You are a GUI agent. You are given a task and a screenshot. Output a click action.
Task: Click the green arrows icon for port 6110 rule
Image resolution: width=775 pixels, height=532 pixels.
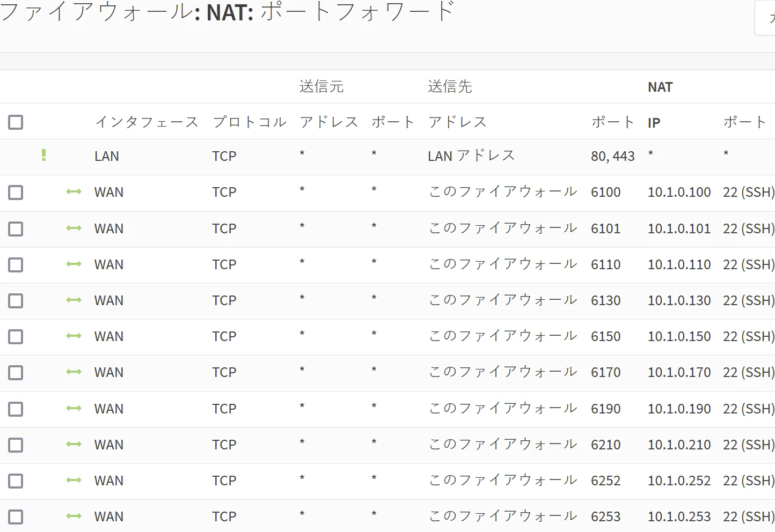point(74,264)
